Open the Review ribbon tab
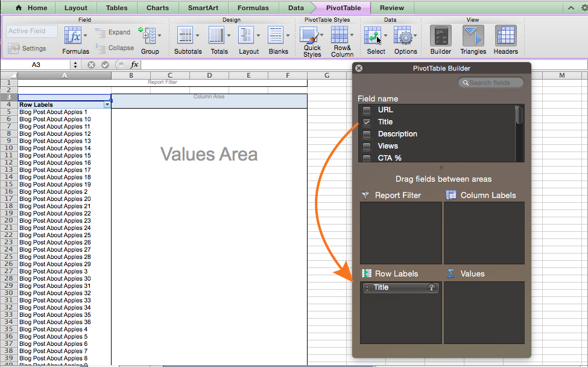 click(392, 8)
